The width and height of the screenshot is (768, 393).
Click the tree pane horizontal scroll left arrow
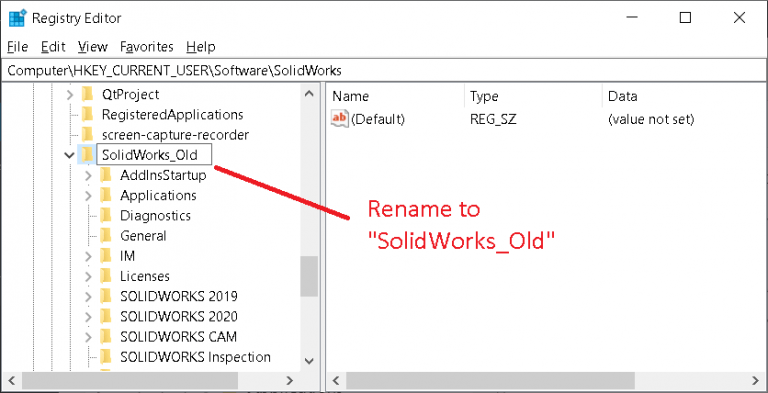pyautogui.click(x=12, y=380)
